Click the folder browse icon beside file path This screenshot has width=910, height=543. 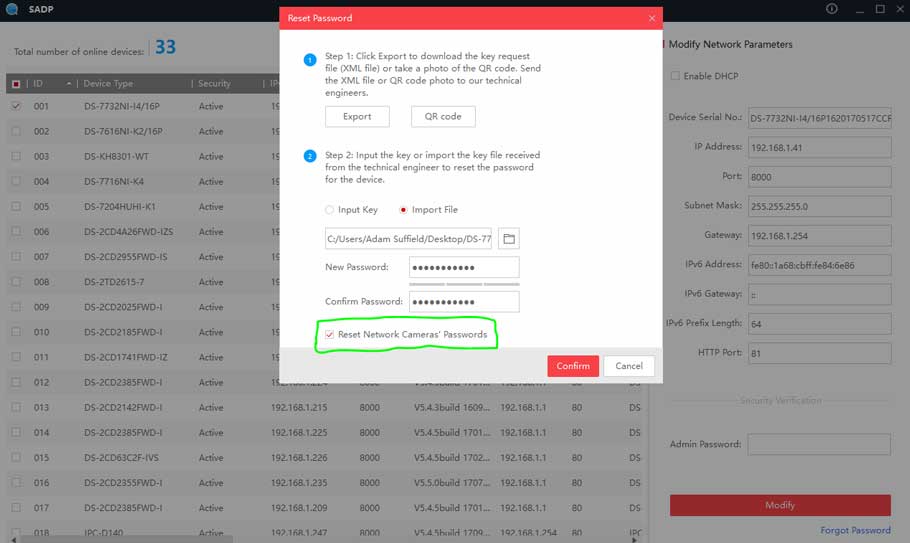tap(509, 239)
